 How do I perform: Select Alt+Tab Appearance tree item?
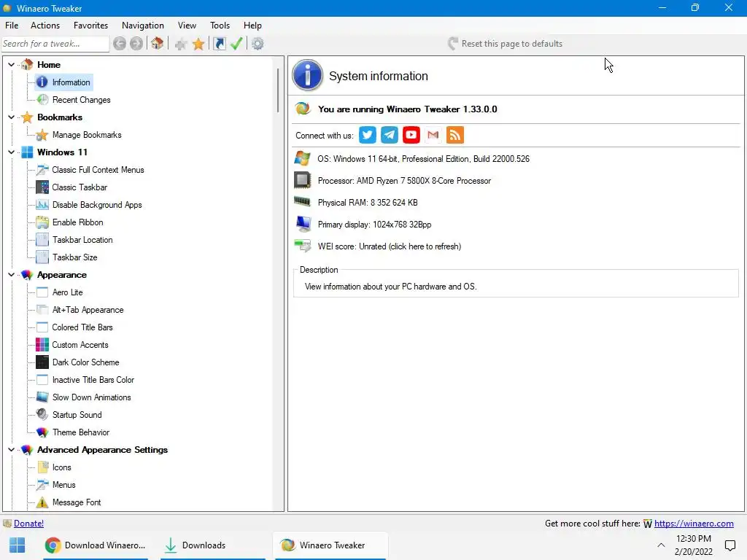88,310
